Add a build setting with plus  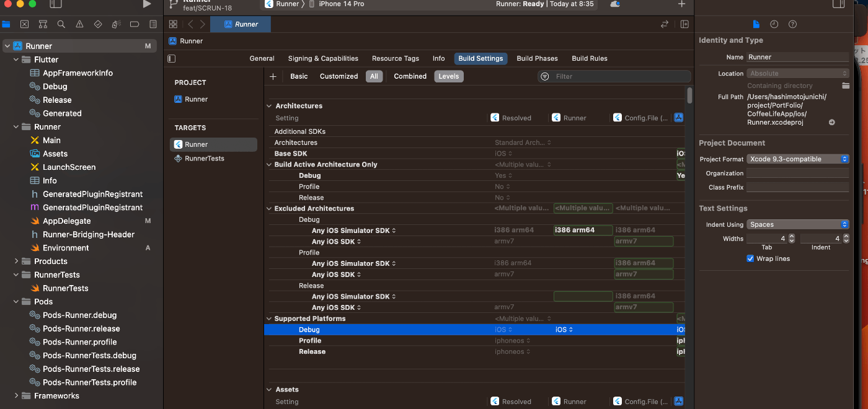point(273,76)
